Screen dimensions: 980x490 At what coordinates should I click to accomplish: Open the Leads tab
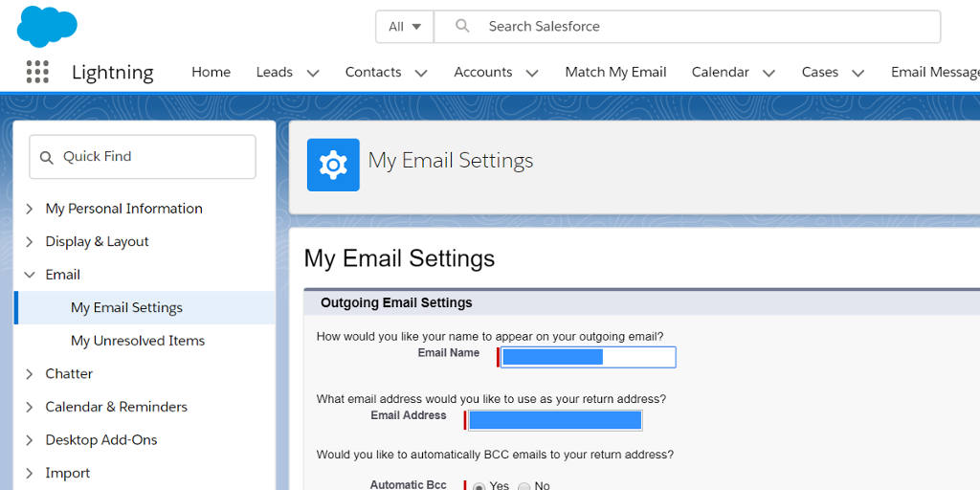click(275, 72)
